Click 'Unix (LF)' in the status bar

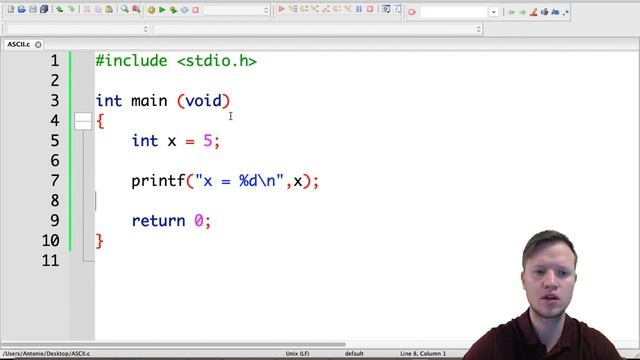[298, 353]
